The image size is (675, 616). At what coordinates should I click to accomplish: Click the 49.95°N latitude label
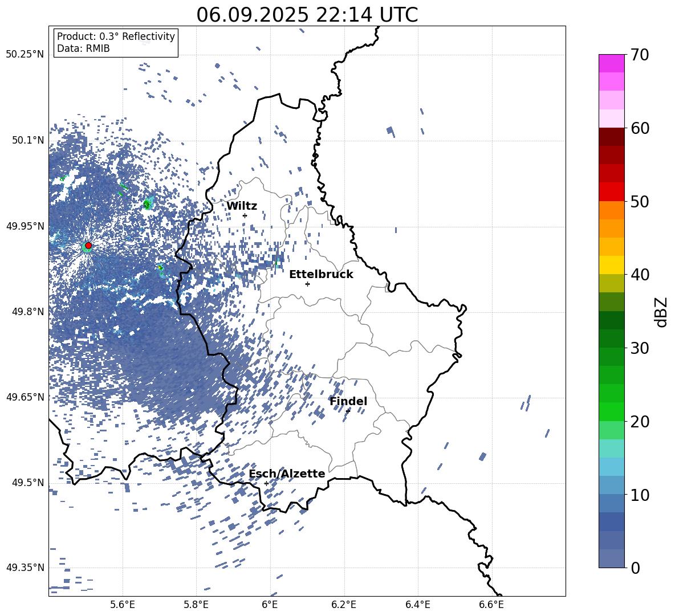click(x=25, y=226)
